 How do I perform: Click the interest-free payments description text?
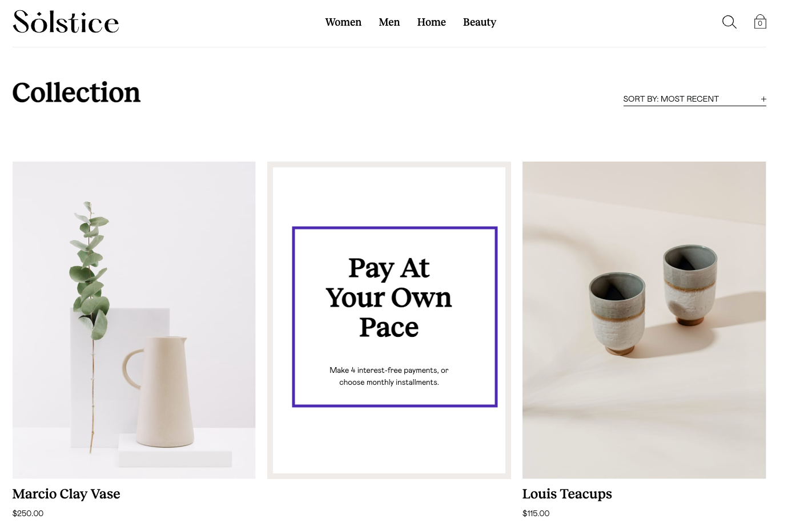(x=389, y=376)
